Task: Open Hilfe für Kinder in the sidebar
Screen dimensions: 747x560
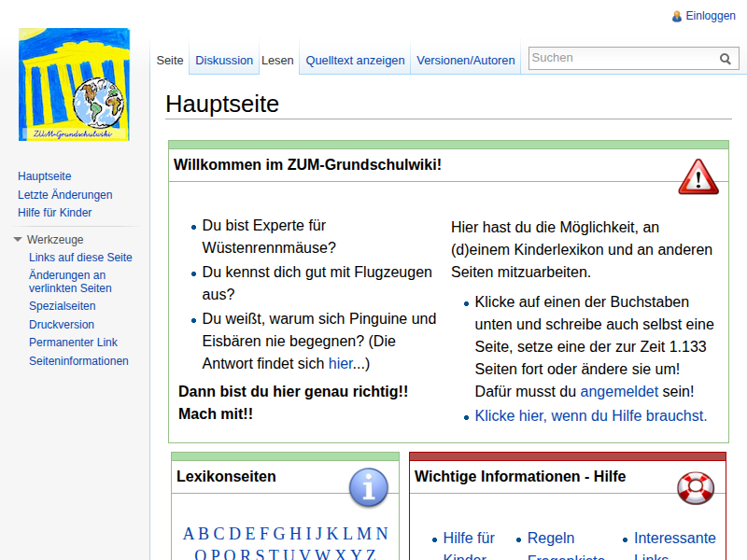Action: pos(54,212)
